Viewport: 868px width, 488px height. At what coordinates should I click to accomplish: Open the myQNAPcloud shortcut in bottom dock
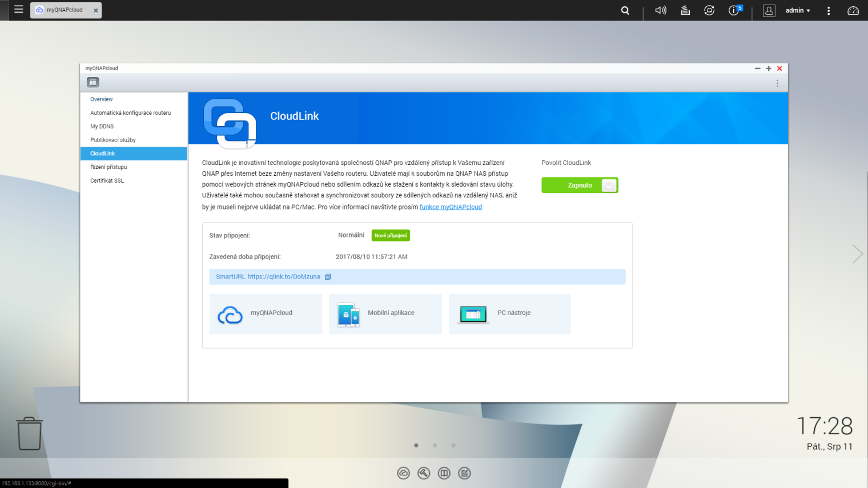click(404, 473)
